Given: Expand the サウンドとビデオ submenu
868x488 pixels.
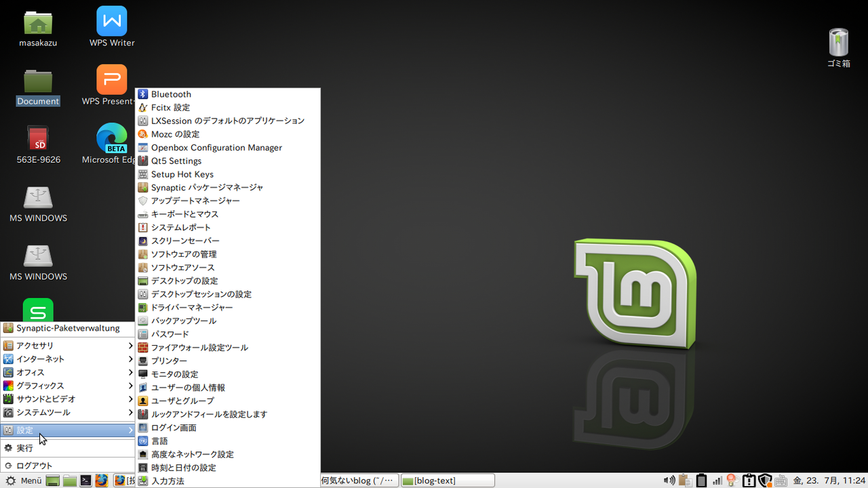Looking at the screenshot, I should (x=68, y=399).
